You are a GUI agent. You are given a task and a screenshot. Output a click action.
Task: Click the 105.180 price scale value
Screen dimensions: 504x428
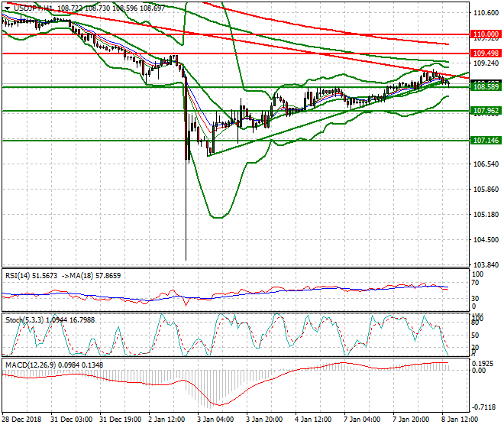pos(486,214)
